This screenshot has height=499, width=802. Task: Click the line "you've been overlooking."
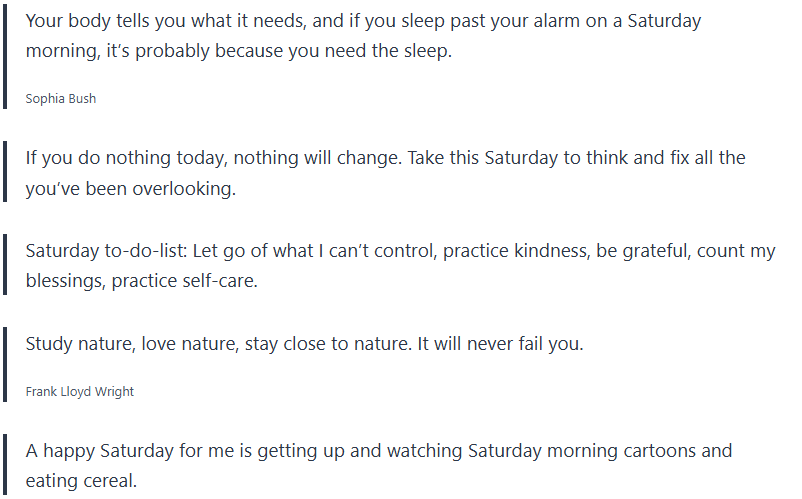(130, 188)
